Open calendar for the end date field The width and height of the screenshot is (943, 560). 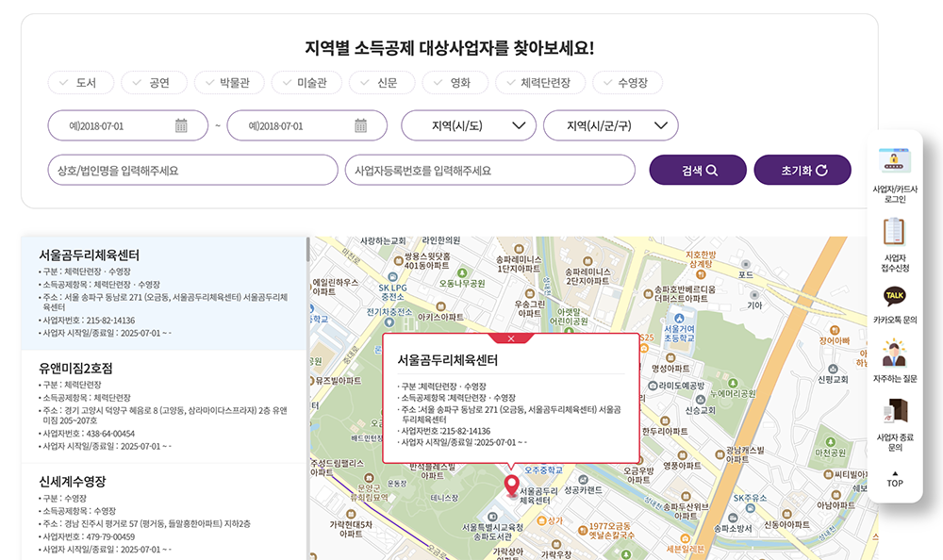(361, 125)
